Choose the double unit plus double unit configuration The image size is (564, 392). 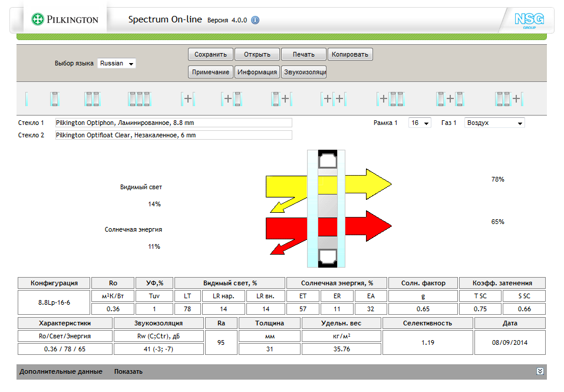coord(450,99)
